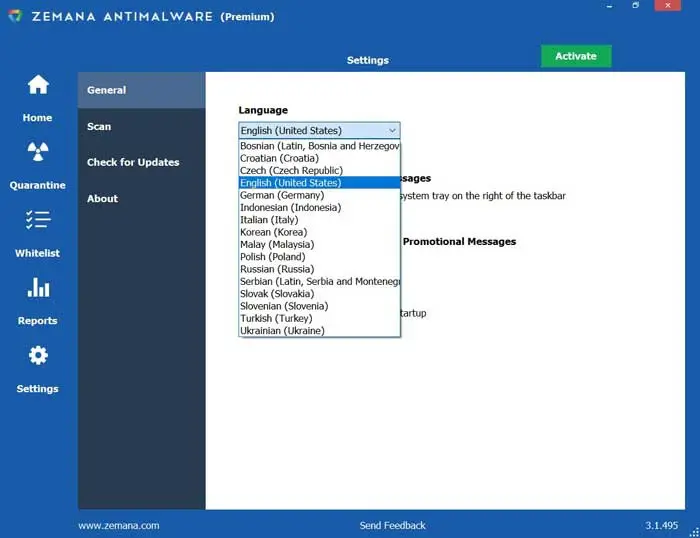
Task: Open the General settings tab
Action: [142, 90]
